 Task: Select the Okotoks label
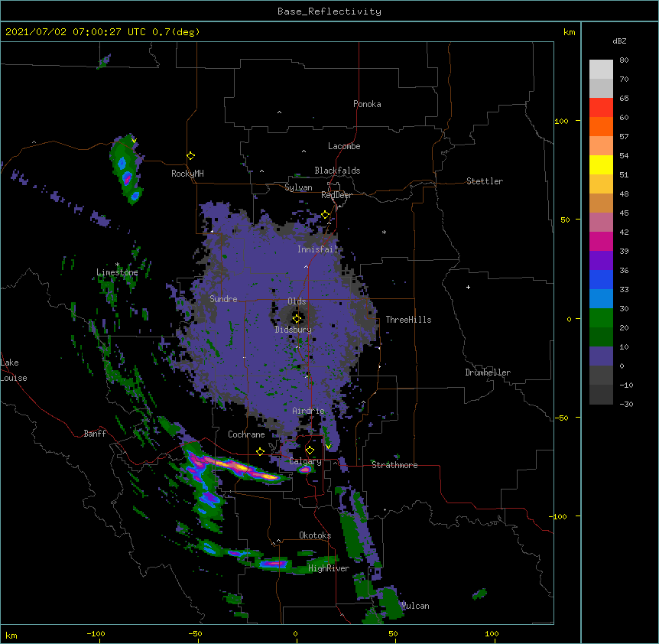(x=315, y=535)
